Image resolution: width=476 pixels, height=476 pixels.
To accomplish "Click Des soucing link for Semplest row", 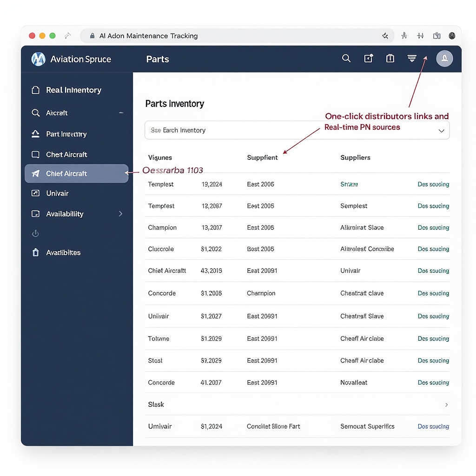I will point(433,206).
